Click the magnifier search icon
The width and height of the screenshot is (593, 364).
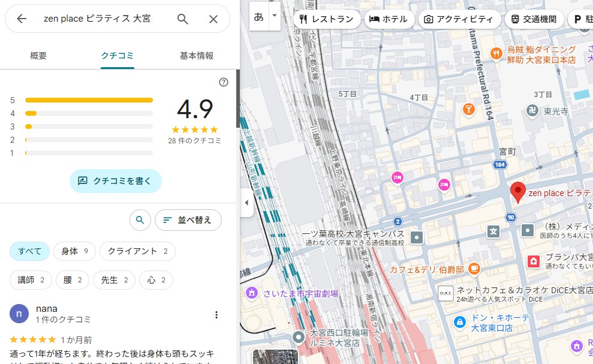point(183,19)
